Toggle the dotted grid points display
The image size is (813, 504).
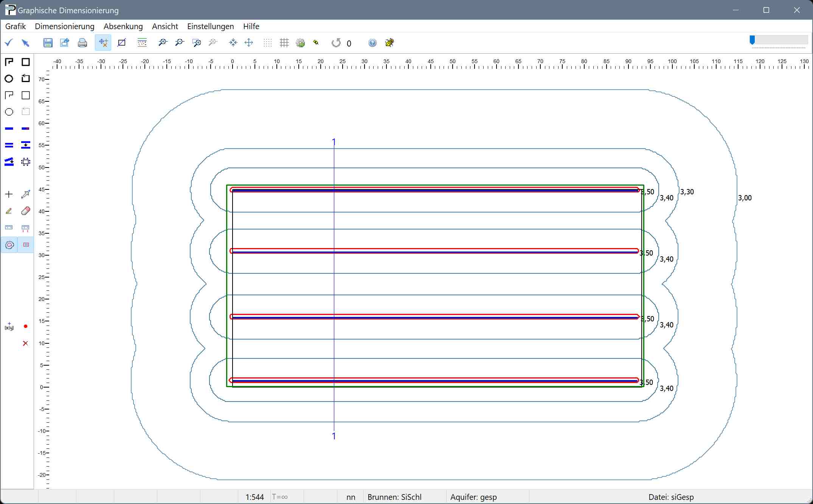pyautogui.click(x=267, y=43)
